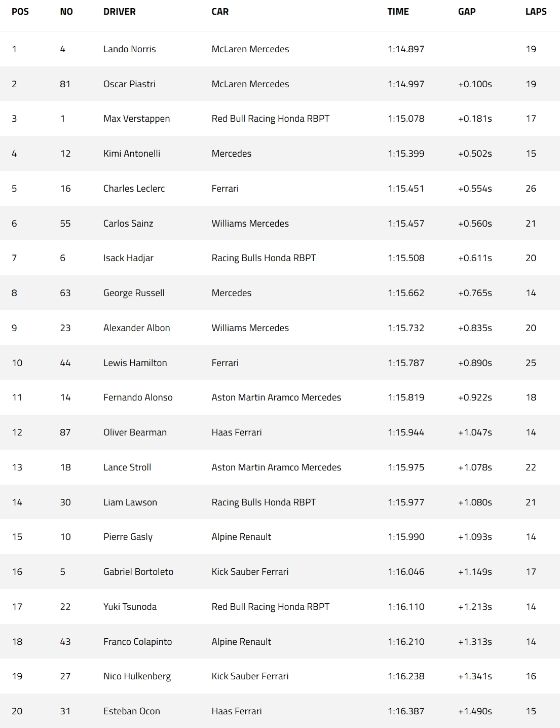Click the TIME column header
This screenshot has width=560, height=728.
click(398, 12)
